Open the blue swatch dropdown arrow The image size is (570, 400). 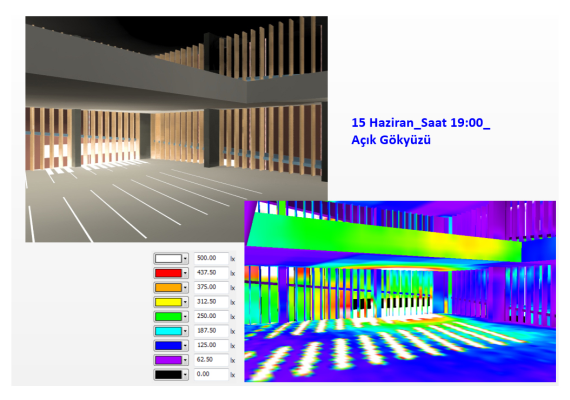click(x=185, y=346)
